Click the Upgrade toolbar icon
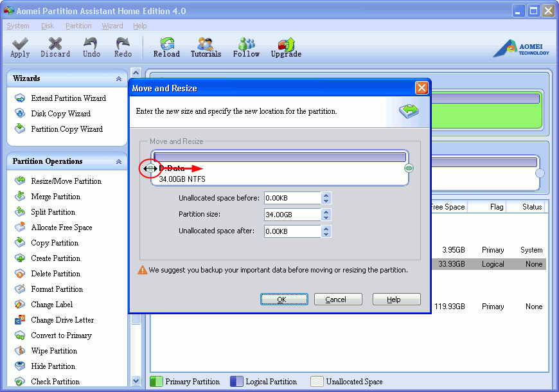Image resolution: width=559 pixels, height=392 pixels. click(286, 48)
